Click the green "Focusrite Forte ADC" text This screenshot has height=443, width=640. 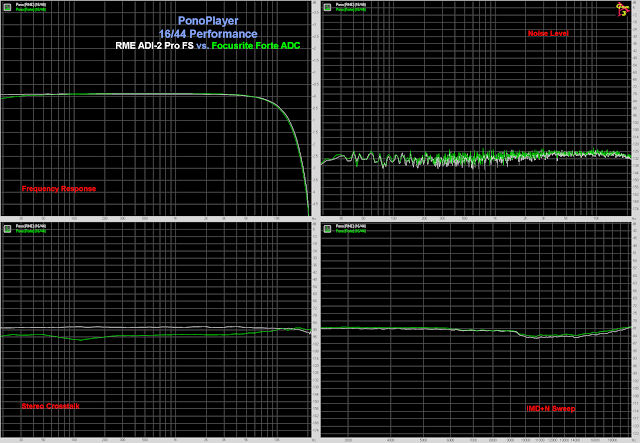[x=256, y=46]
